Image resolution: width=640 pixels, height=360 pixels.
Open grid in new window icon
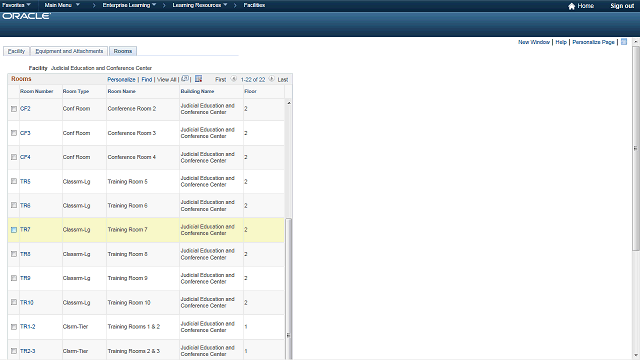185,78
